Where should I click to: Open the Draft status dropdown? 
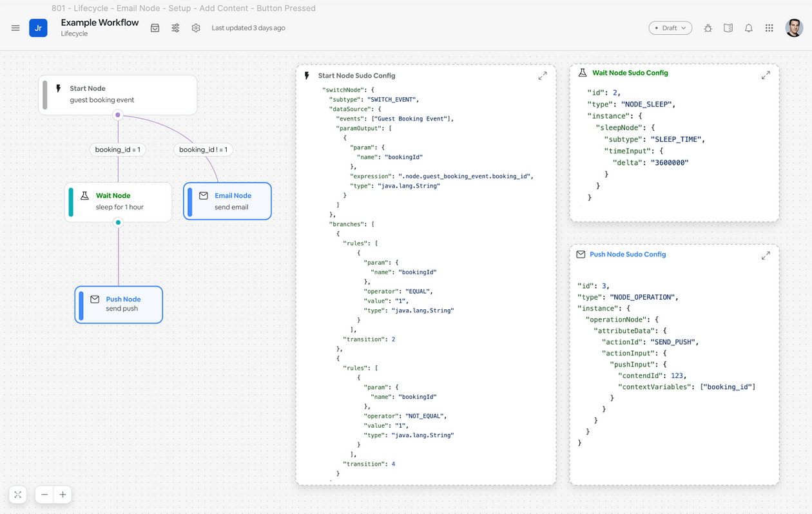[670, 28]
